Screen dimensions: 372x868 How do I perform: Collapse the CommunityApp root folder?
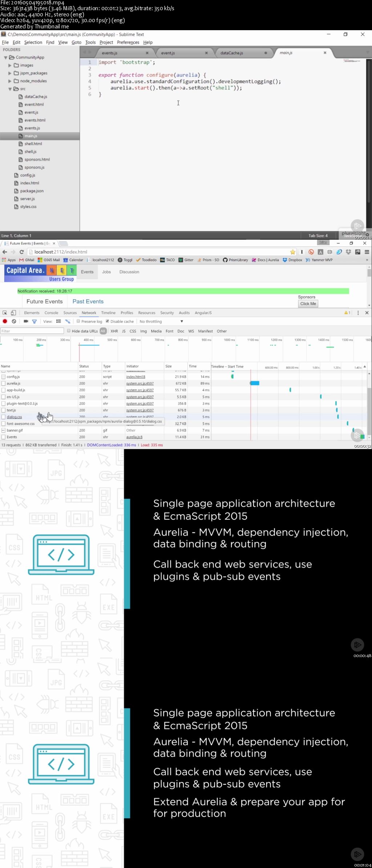[6, 57]
